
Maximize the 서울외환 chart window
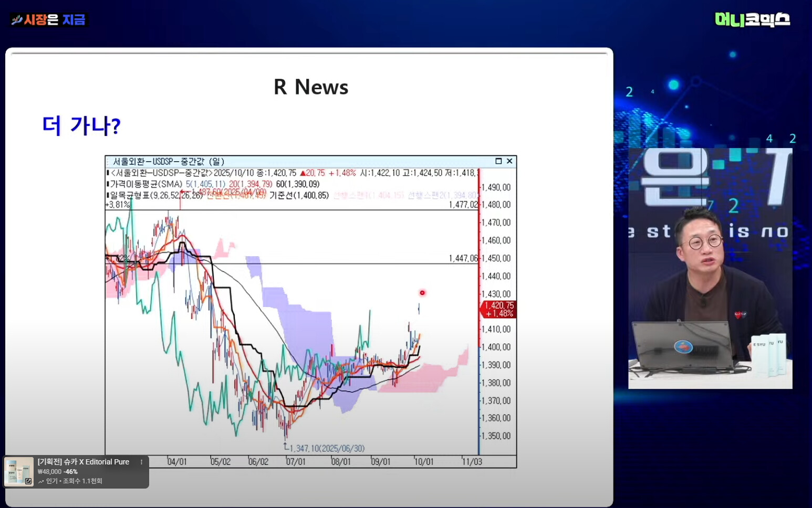[x=498, y=161]
